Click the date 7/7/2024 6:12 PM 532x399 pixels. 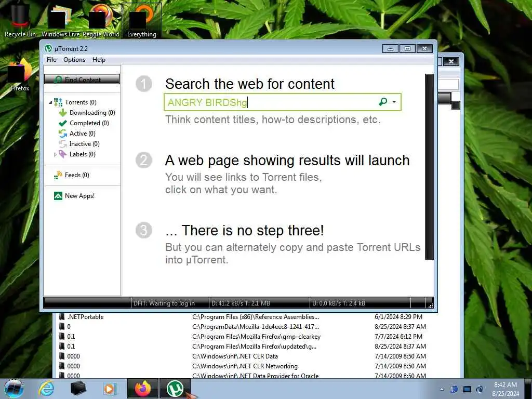(x=398, y=337)
